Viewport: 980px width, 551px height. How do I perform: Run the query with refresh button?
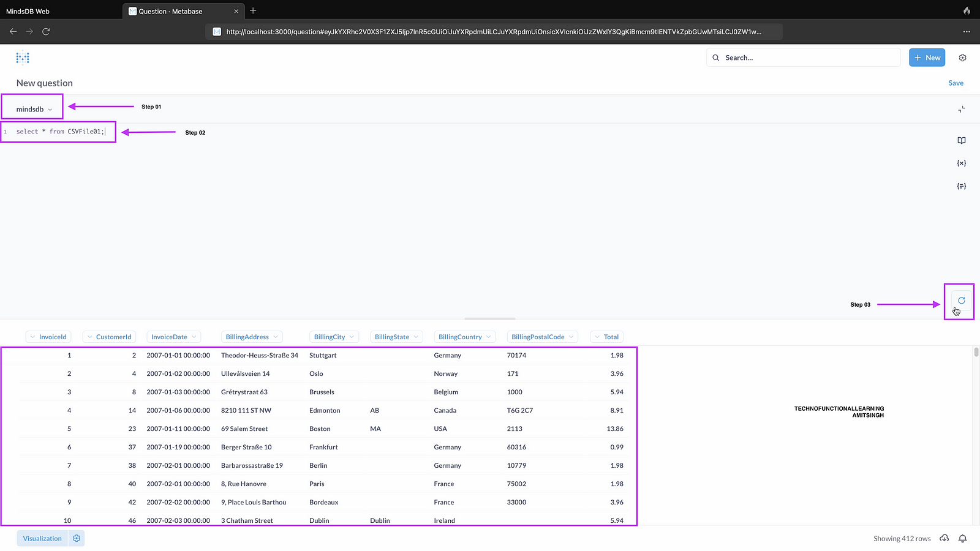click(x=962, y=300)
